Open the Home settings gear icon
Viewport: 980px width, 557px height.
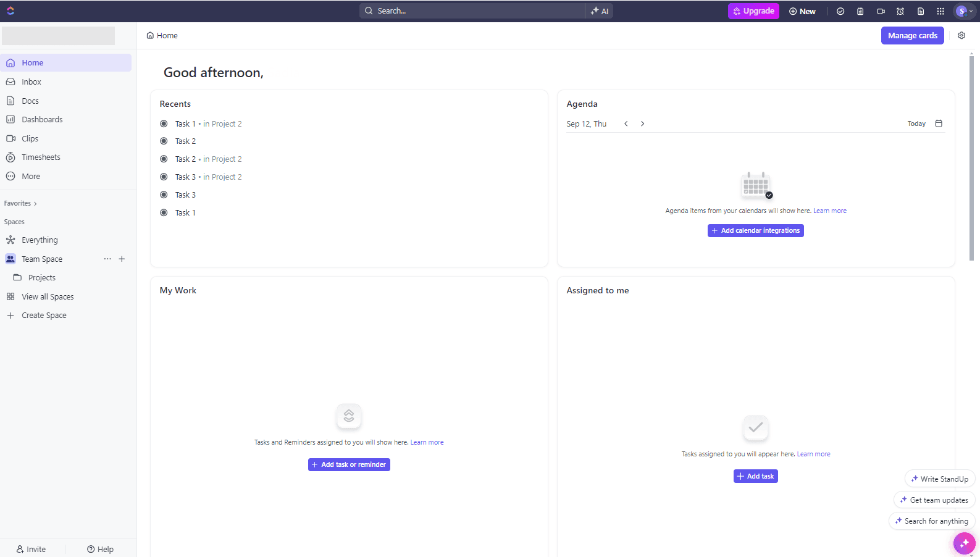click(x=961, y=35)
